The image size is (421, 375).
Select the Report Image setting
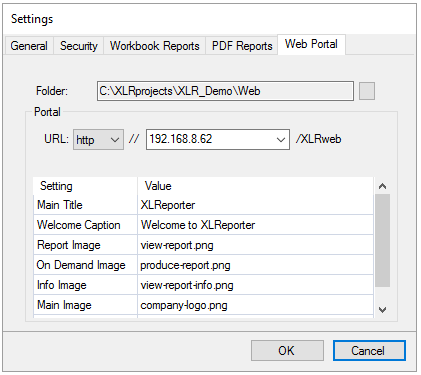pyautogui.click(x=85, y=245)
